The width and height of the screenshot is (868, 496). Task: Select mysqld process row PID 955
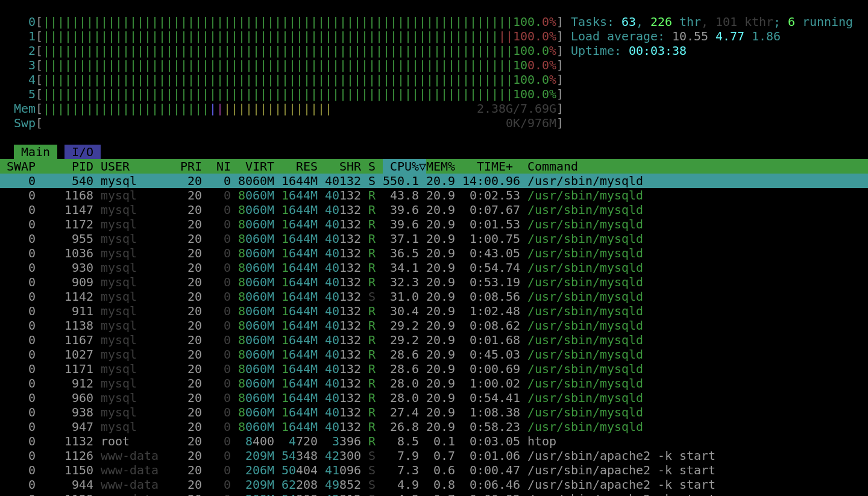click(434, 239)
